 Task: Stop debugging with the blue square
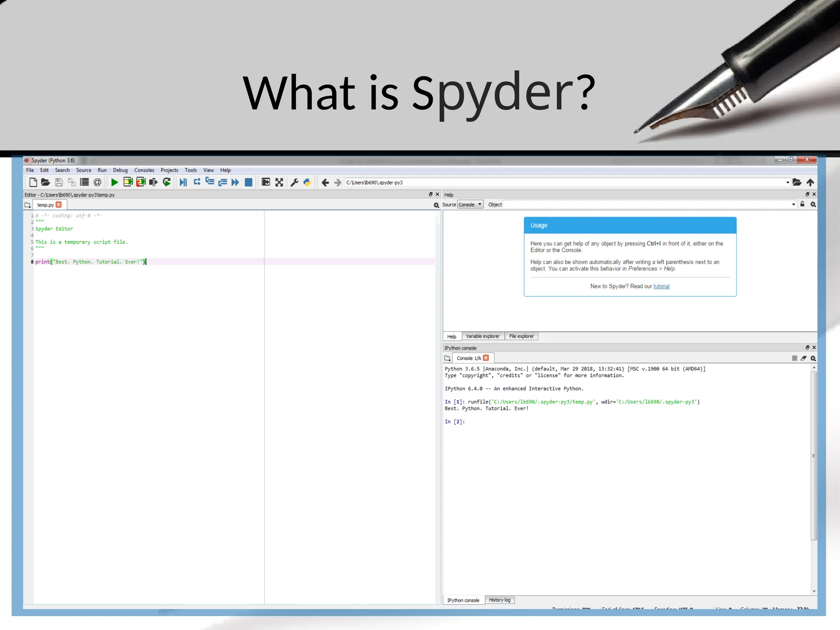pos(249,182)
